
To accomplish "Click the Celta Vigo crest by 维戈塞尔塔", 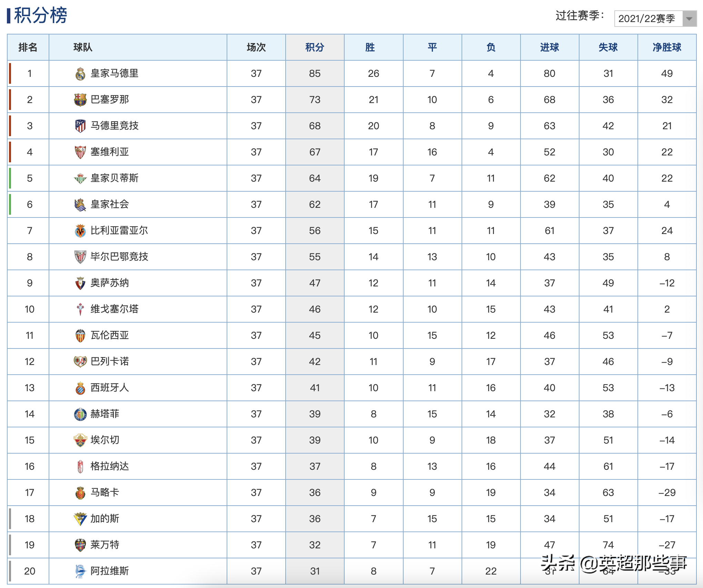I will (x=80, y=310).
